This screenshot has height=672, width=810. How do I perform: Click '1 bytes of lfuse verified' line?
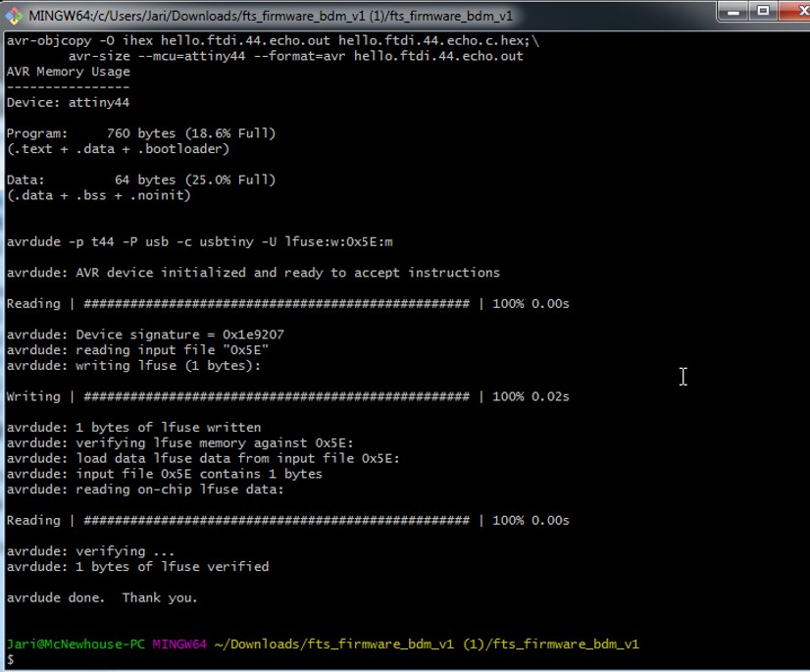137,567
